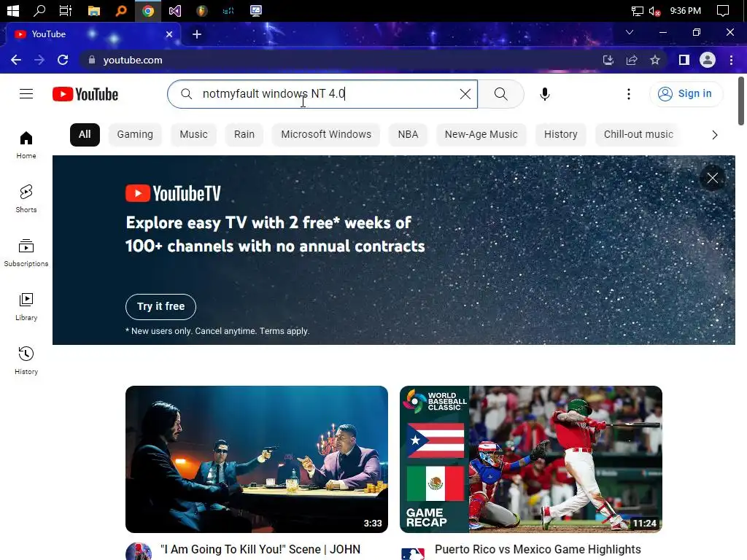Open Puerto Rico vs Mexico Game Highlights title
This screenshot has width=747, height=560.
click(x=538, y=550)
